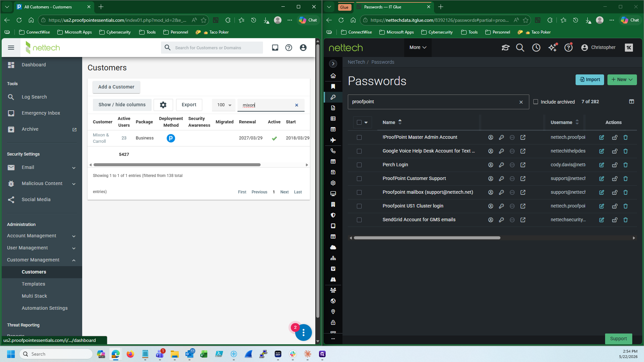Image resolution: width=644 pixels, height=362 pixels.
Task: Open the green Support button in IT Glue
Action: [x=619, y=339]
